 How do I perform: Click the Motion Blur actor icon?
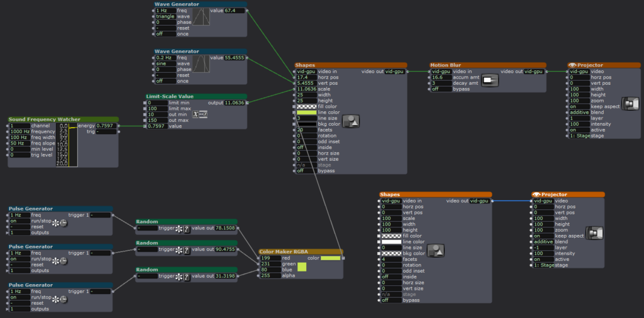click(x=489, y=80)
